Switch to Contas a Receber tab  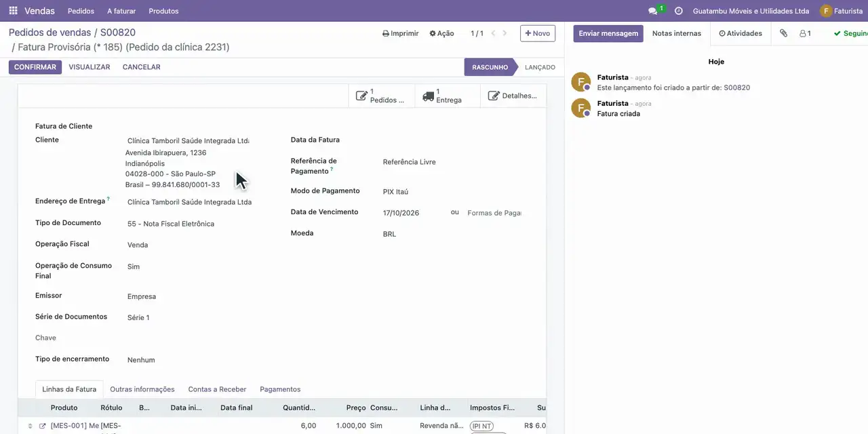pos(217,389)
